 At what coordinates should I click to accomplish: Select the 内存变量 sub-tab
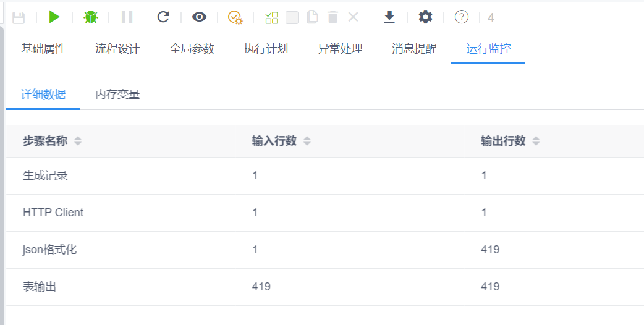[x=117, y=95]
